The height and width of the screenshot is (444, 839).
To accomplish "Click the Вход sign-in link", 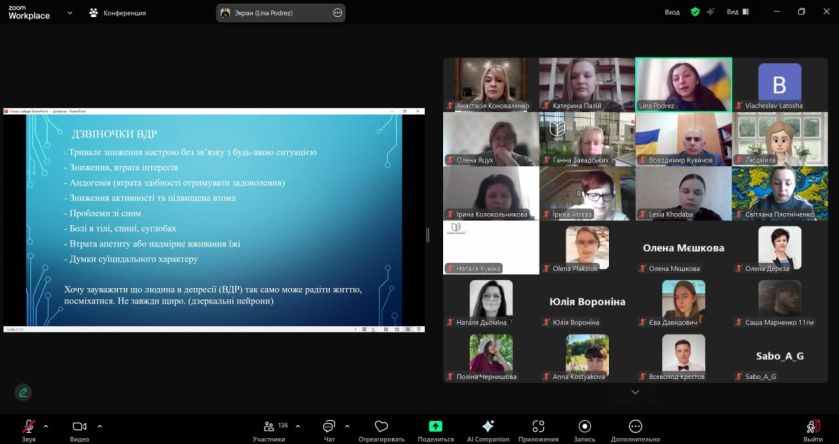I will (x=672, y=12).
